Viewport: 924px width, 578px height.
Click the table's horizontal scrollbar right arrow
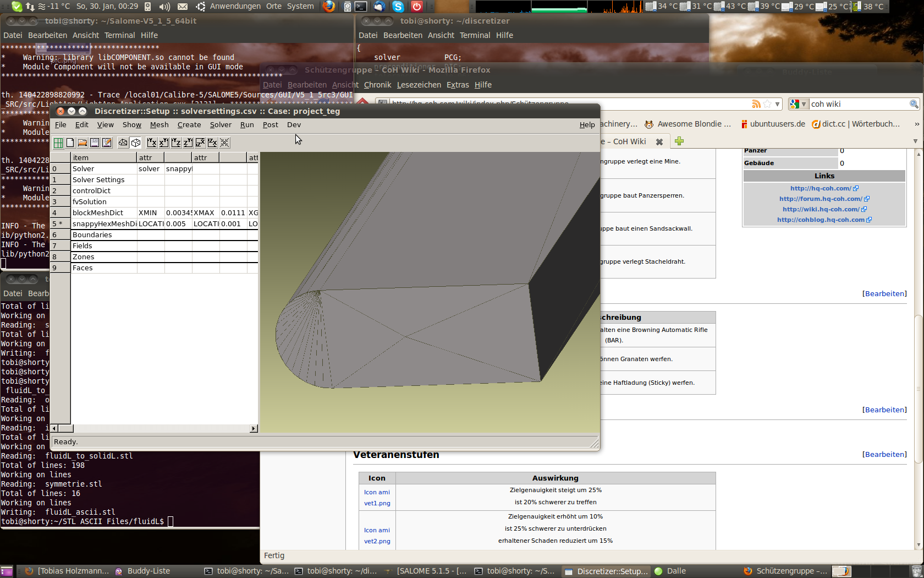tap(254, 428)
